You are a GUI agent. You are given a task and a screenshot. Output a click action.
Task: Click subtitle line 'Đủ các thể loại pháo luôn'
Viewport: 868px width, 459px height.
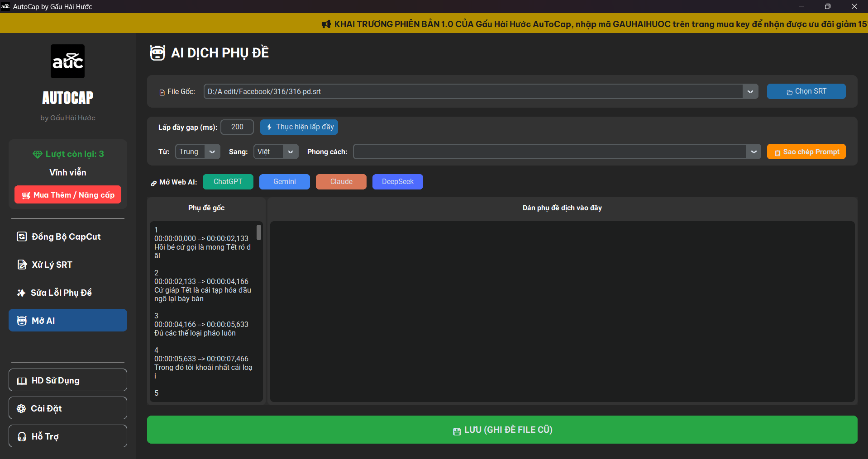195,333
